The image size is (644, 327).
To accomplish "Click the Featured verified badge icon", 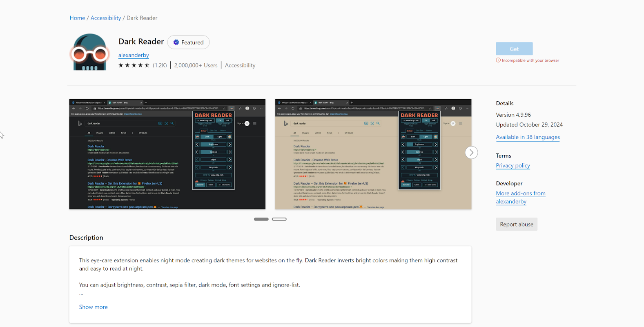I will pos(176,42).
